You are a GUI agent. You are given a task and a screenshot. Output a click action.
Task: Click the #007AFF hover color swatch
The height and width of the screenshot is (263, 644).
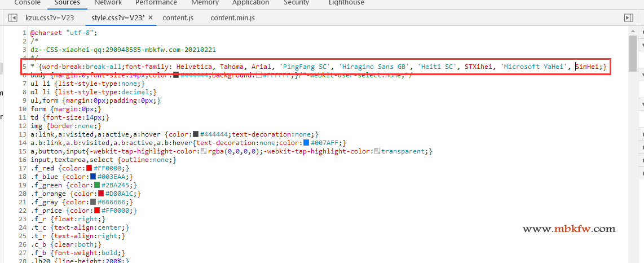(x=307, y=143)
